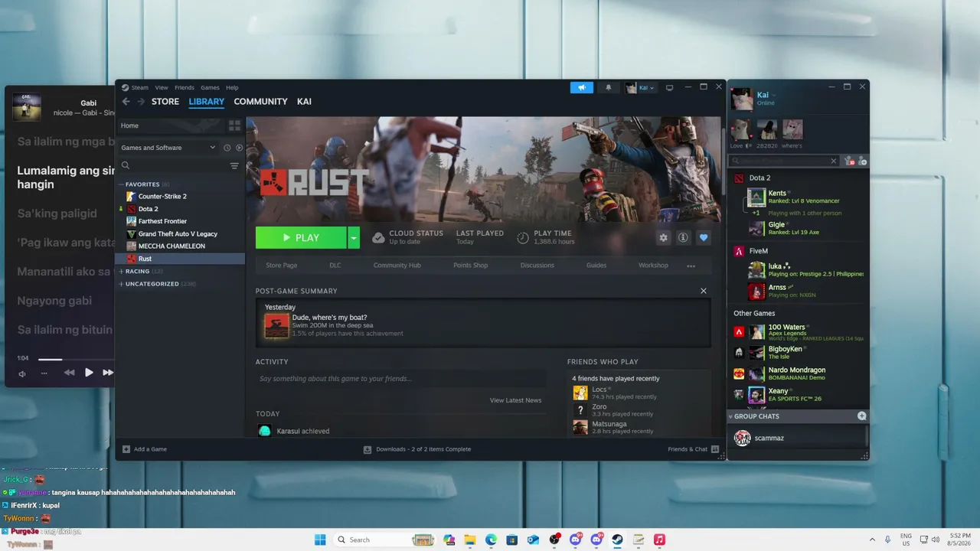The image size is (980, 551).
Task: Open the Steam notifications bell
Action: tap(609, 87)
